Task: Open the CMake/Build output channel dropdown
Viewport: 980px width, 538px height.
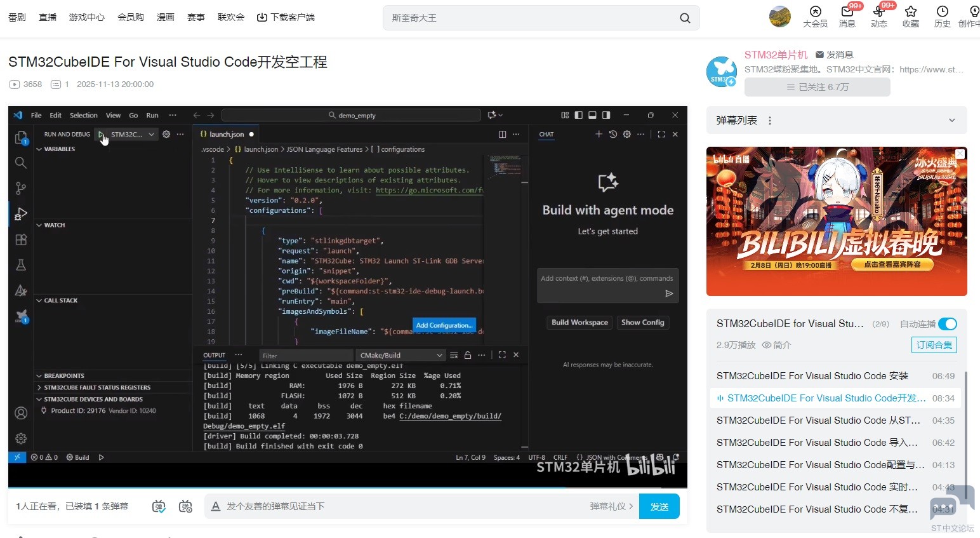Action: tap(400, 355)
